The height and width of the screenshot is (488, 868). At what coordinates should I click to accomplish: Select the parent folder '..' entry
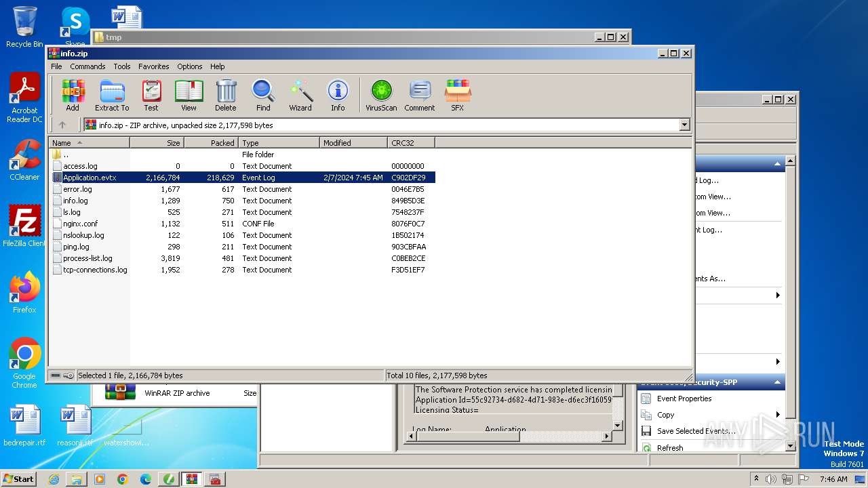tap(242, 155)
